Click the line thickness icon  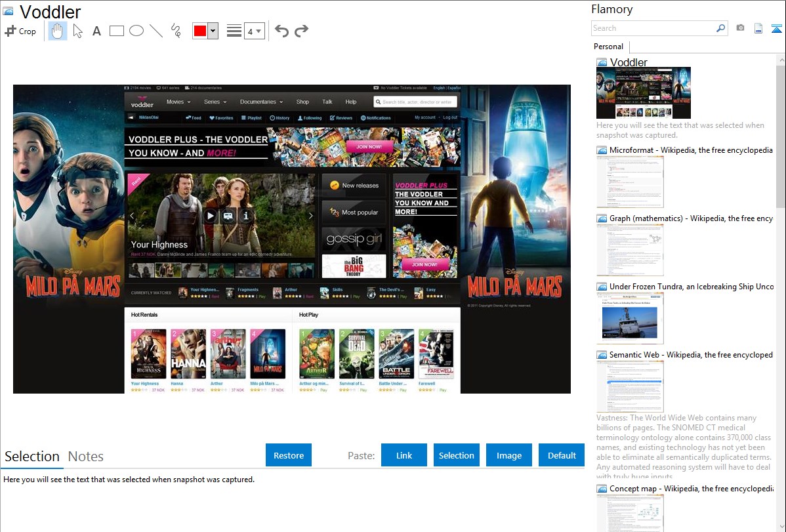(234, 31)
